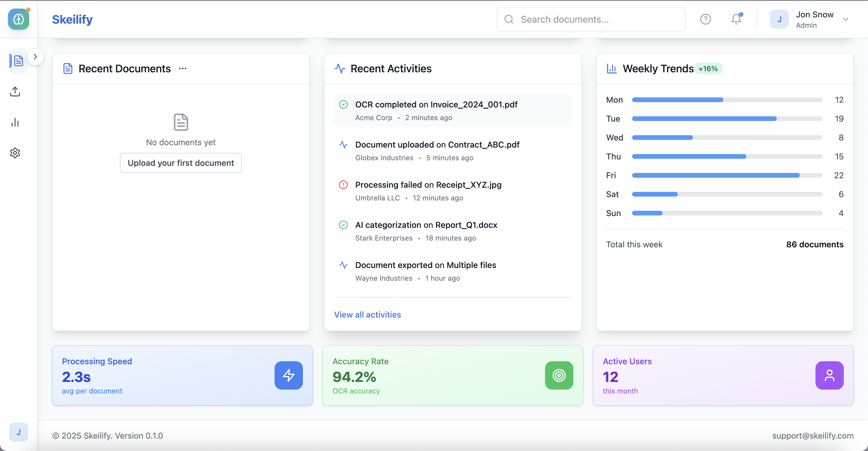The image size is (868, 451).
Task: Expand the sidebar with chevron arrow
Action: click(x=35, y=57)
